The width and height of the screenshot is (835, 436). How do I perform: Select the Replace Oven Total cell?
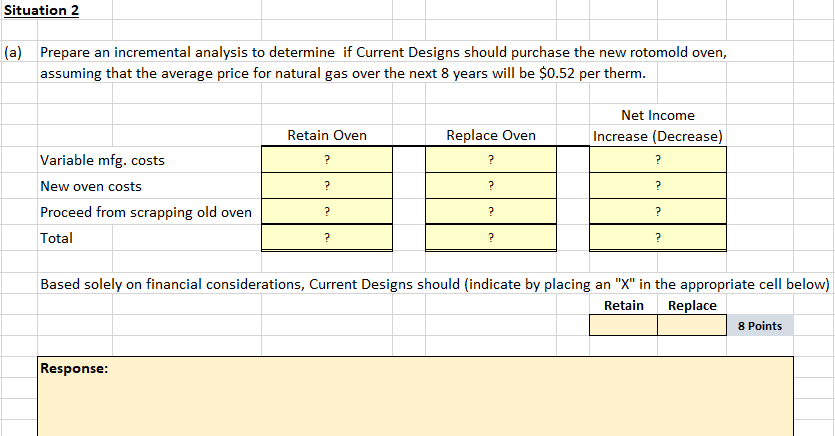491,237
